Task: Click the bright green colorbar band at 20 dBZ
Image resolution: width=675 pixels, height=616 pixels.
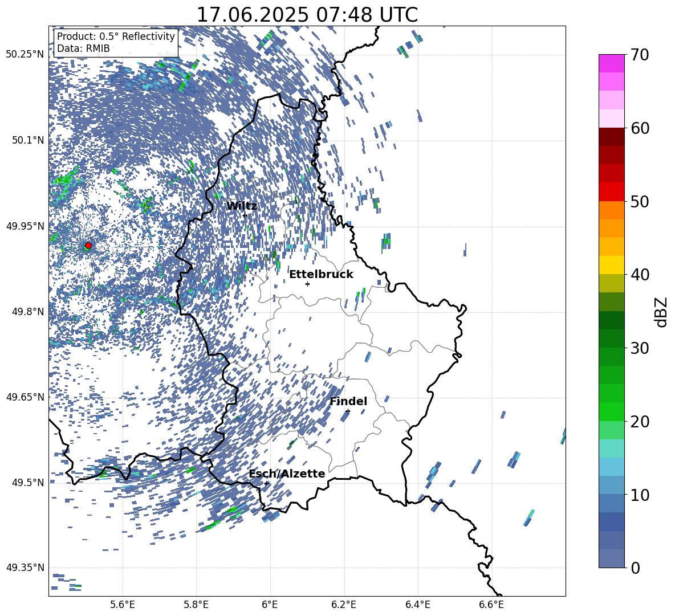Action: tap(611, 411)
